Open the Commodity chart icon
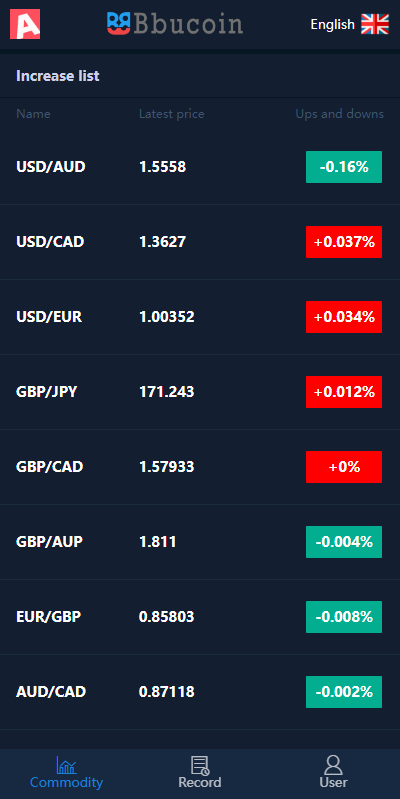400x799 pixels. point(66,765)
